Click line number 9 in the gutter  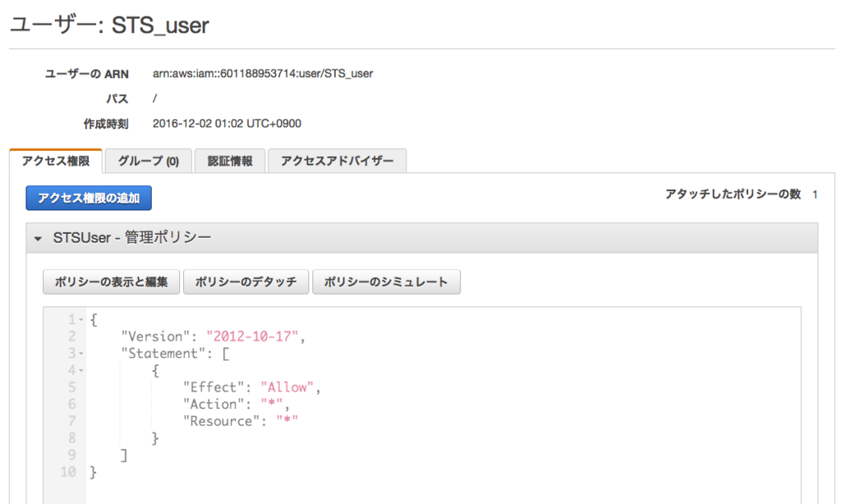(72, 456)
